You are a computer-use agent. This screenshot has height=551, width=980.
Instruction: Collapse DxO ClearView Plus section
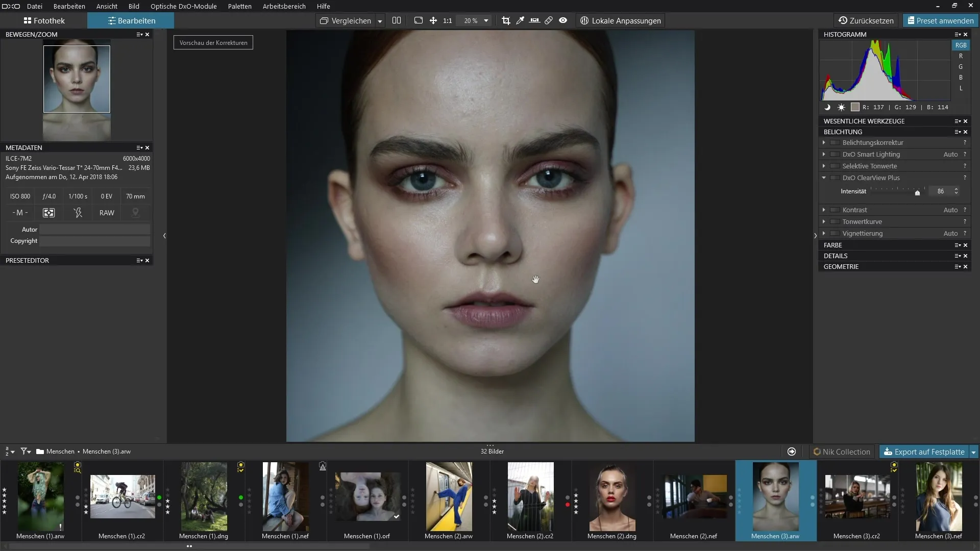pos(824,178)
